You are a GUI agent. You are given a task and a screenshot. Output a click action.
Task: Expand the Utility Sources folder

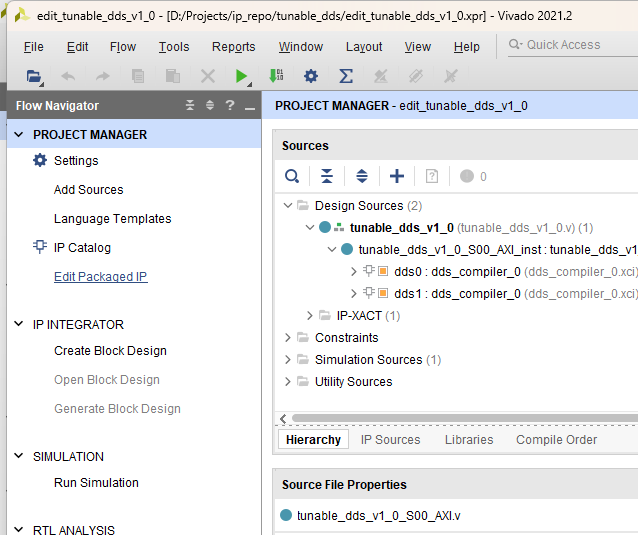click(x=288, y=381)
